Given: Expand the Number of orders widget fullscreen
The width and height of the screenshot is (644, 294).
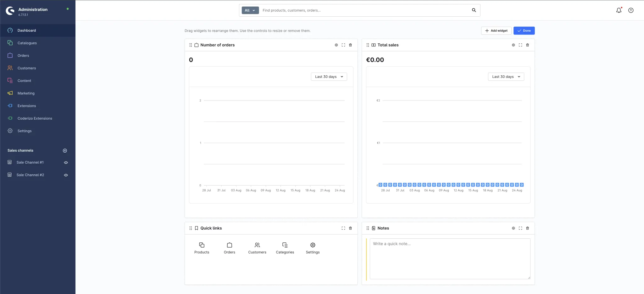Looking at the screenshot, I should pos(343,45).
